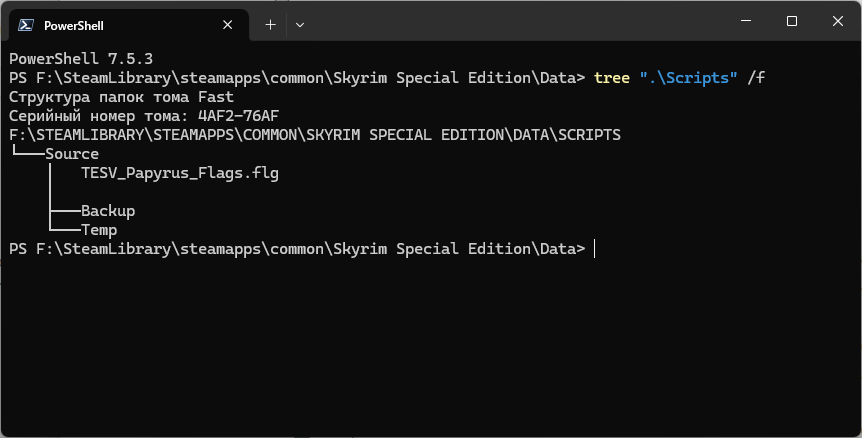862x438 pixels.
Task: Click the uppercase DATA\SCRIPTS path line
Action: pos(314,135)
